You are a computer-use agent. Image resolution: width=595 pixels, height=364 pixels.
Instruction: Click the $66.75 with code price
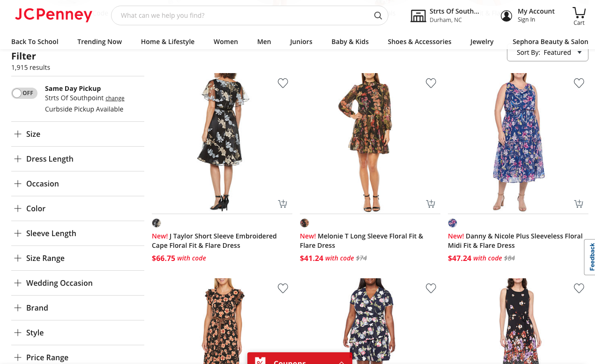[179, 258]
